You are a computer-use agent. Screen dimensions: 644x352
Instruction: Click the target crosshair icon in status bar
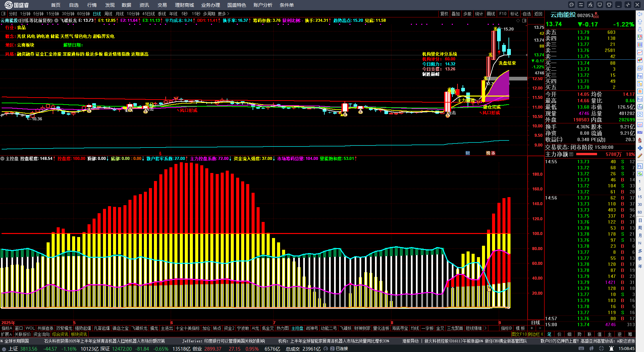click(x=601, y=349)
